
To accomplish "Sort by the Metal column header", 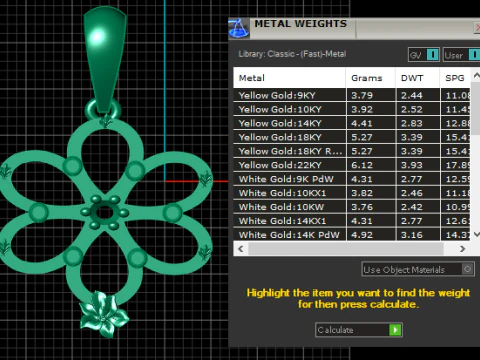I will pyautogui.click(x=289, y=78).
